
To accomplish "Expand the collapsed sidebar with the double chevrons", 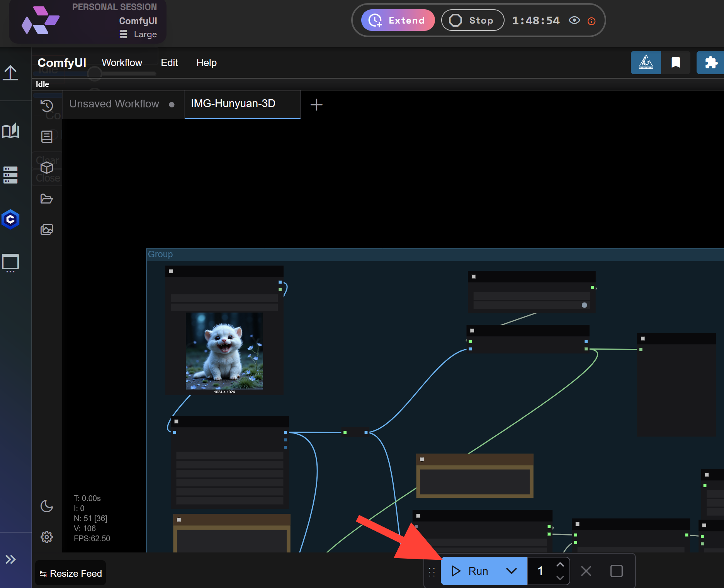I will (10, 559).
